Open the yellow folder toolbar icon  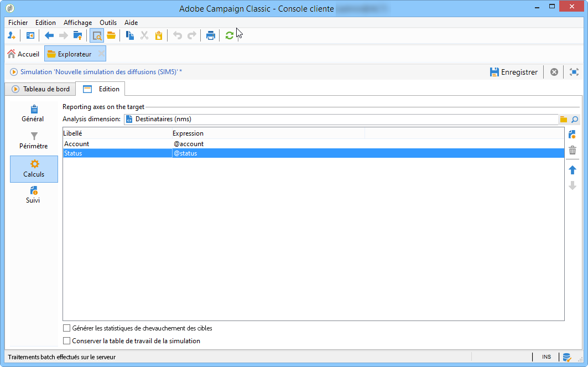pyautogui.click(x=111, y=35)
